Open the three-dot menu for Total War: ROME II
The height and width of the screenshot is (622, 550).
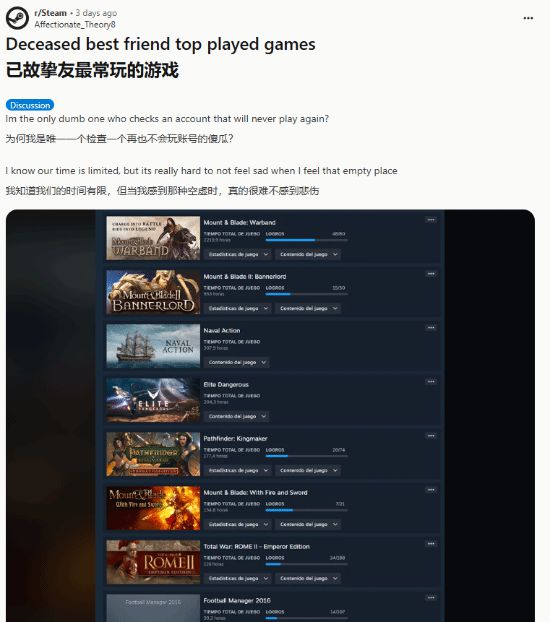click(431, 544)
